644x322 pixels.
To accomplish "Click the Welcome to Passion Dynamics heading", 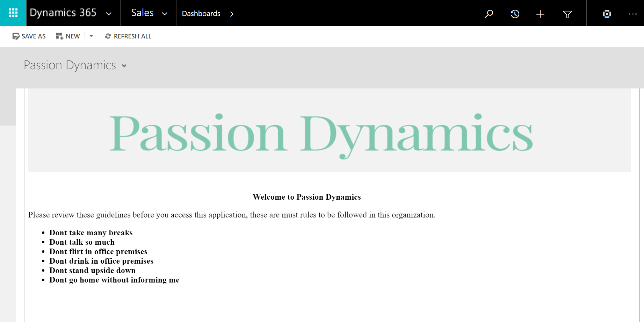I will click(306, 197).
